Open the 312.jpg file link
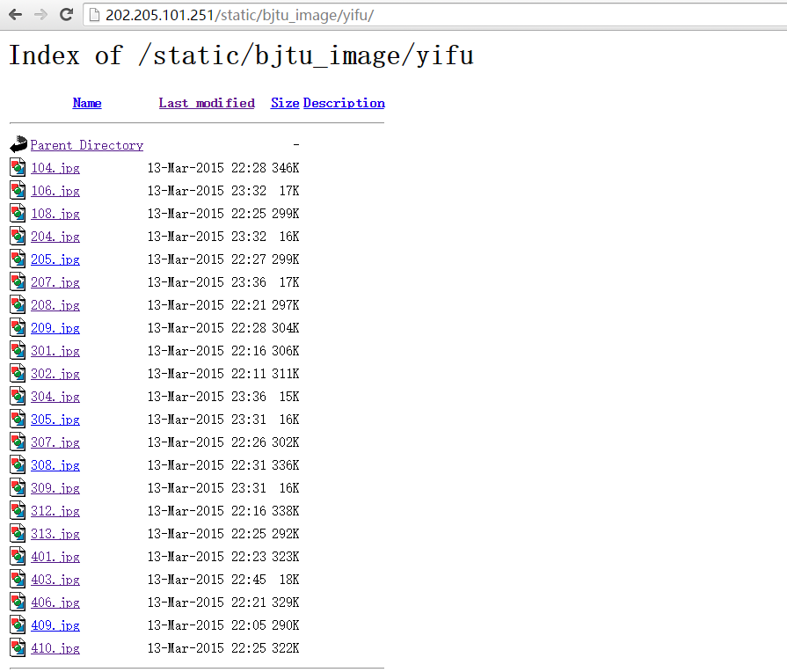The image size is (787, 672). 55,511
